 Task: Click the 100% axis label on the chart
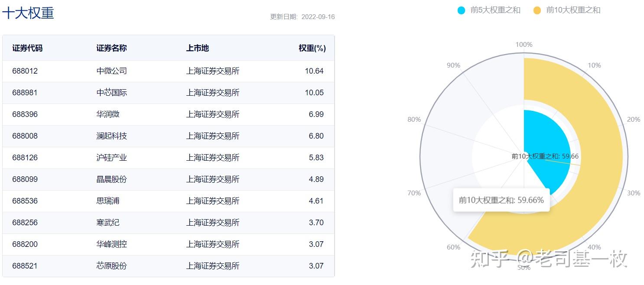tap(524, 45)
